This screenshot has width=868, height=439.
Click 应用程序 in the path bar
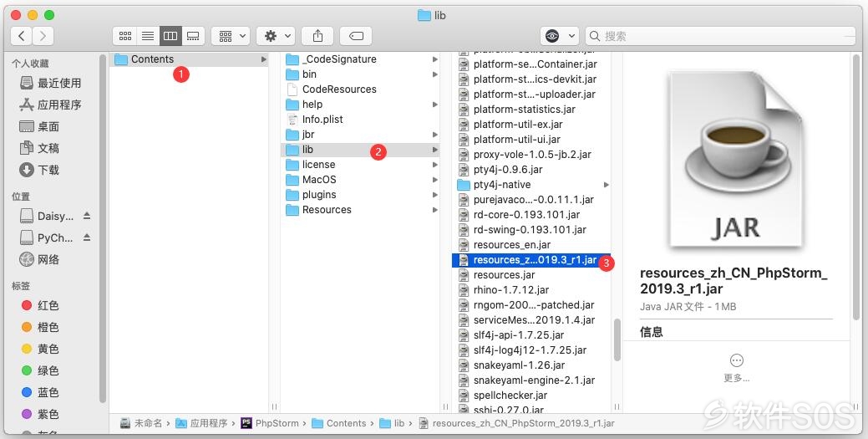(x=201, y=423)
